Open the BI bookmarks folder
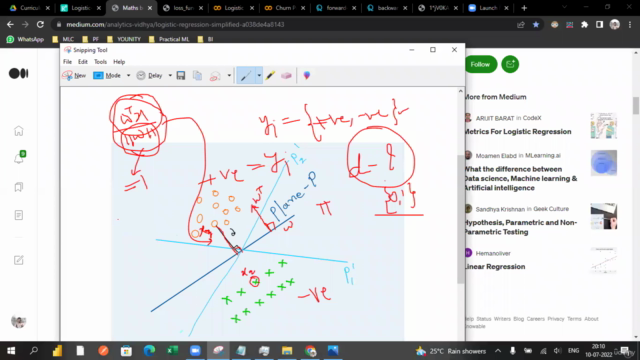This screenshot has width=640, height=360. click(205, 39)
